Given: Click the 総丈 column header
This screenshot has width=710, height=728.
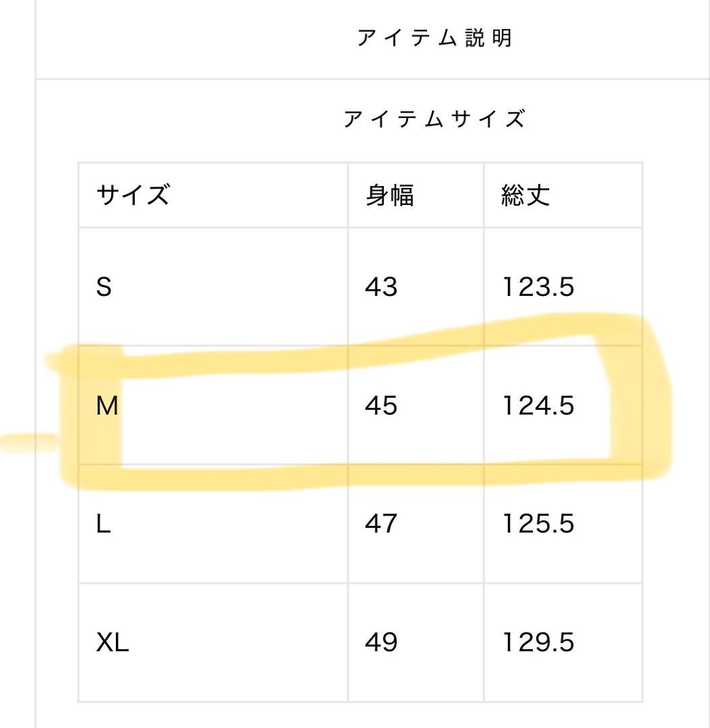Looking at the screenshot, I should click(525, 195).
